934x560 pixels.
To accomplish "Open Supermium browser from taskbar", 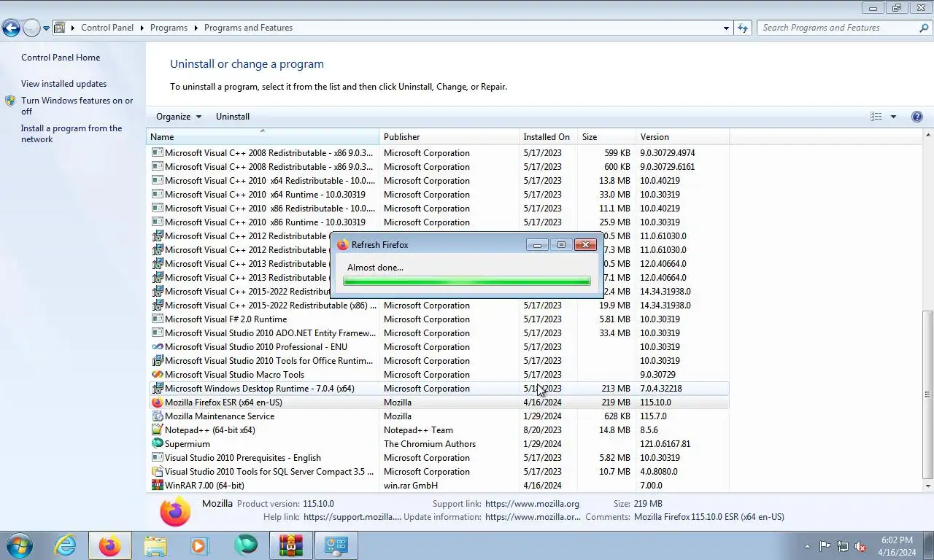I will 246,545.
